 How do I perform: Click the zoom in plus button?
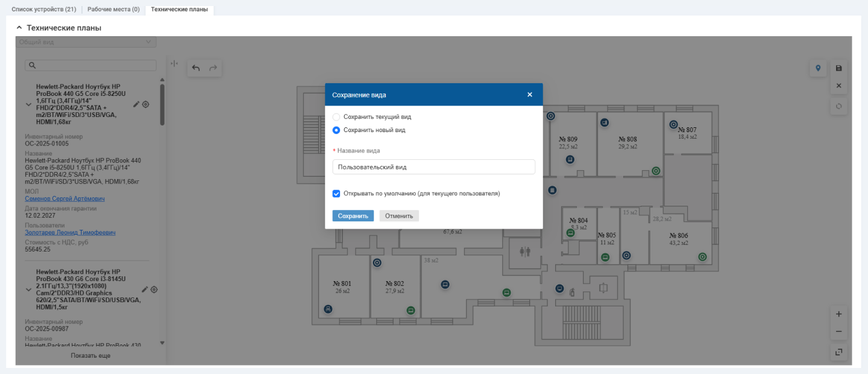tap(838, 314)
